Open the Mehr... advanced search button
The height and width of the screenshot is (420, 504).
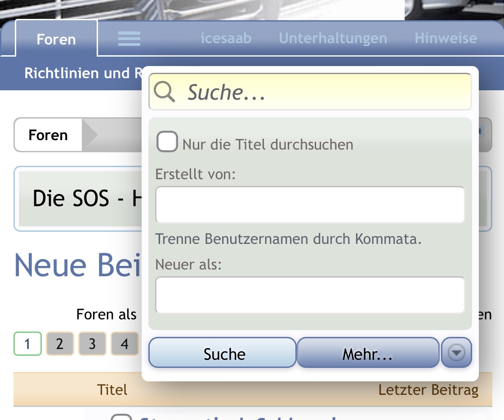coord(368,353)
